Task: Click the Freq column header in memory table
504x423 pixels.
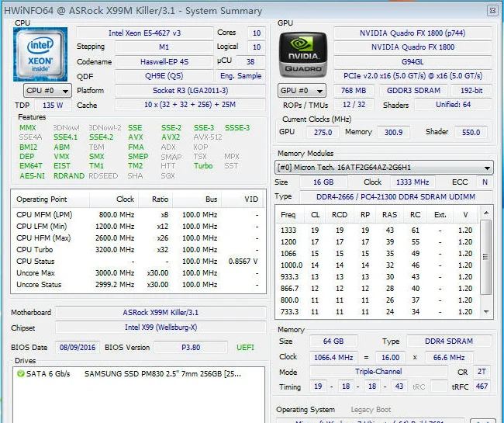Action: click(288, 214)
